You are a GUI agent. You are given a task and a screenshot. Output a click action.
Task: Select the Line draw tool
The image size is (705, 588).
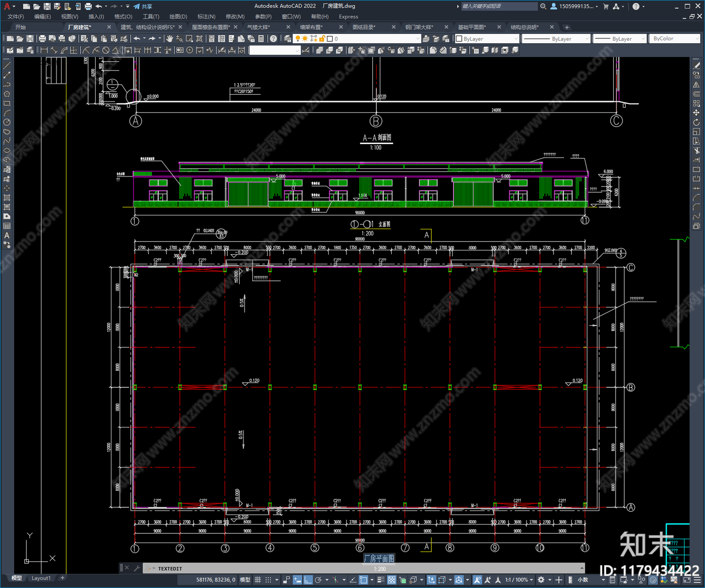point(7,66)
